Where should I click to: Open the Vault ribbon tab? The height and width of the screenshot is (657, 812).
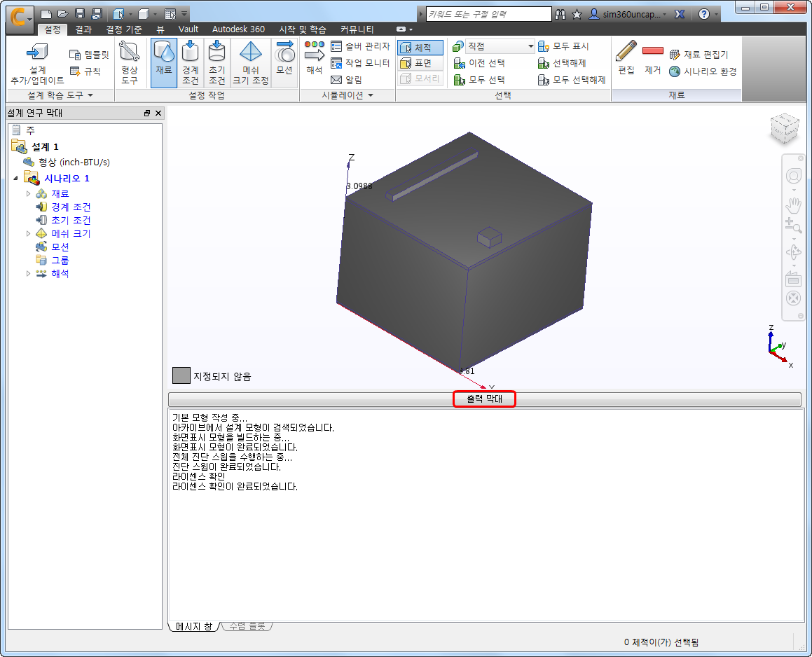tap(188, 29)
